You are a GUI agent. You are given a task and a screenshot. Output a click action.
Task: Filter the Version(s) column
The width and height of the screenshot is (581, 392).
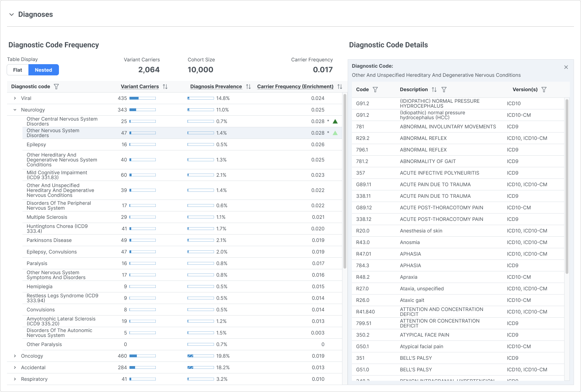click(x=544, y=89)
